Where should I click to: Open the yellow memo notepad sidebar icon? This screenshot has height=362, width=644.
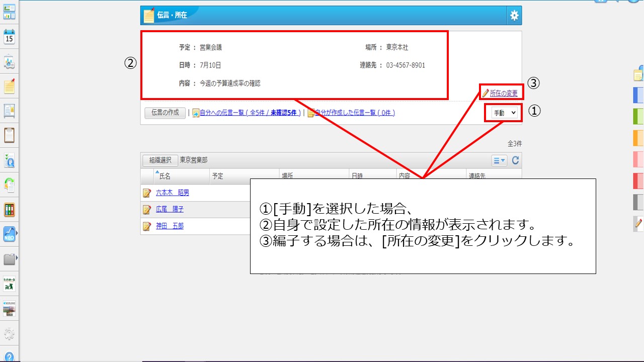(x=9, y=86)
